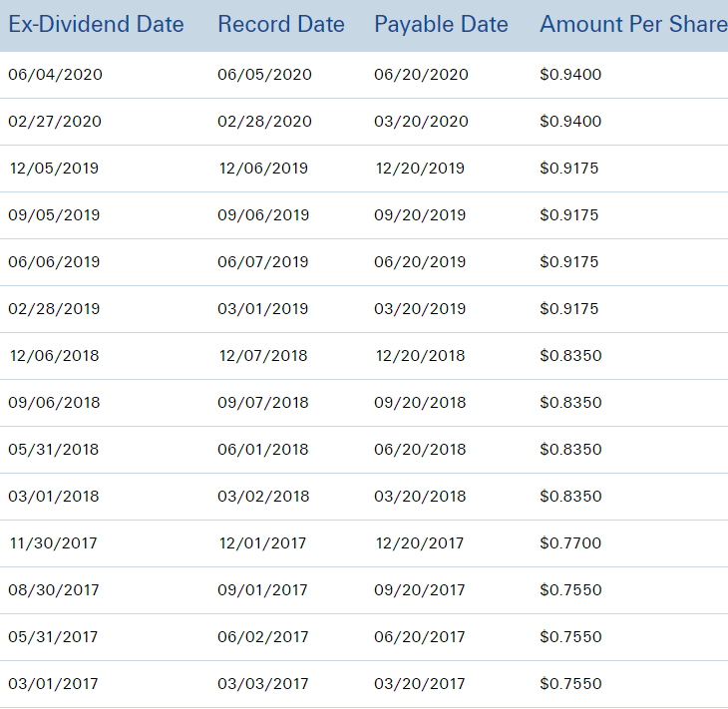Select record date 06/07/2019
The height and width of the screenshot is (709, 728).
(x=263, y=262)
